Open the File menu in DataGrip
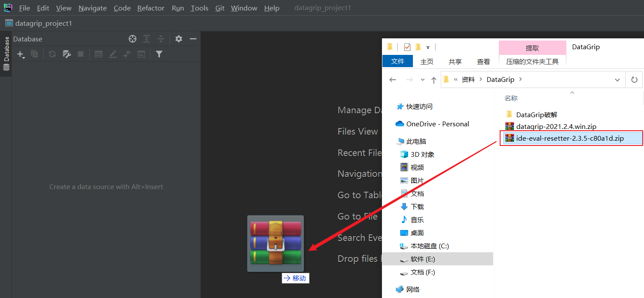This screenshot has height=298, width=644. click(x=25, y=8)
